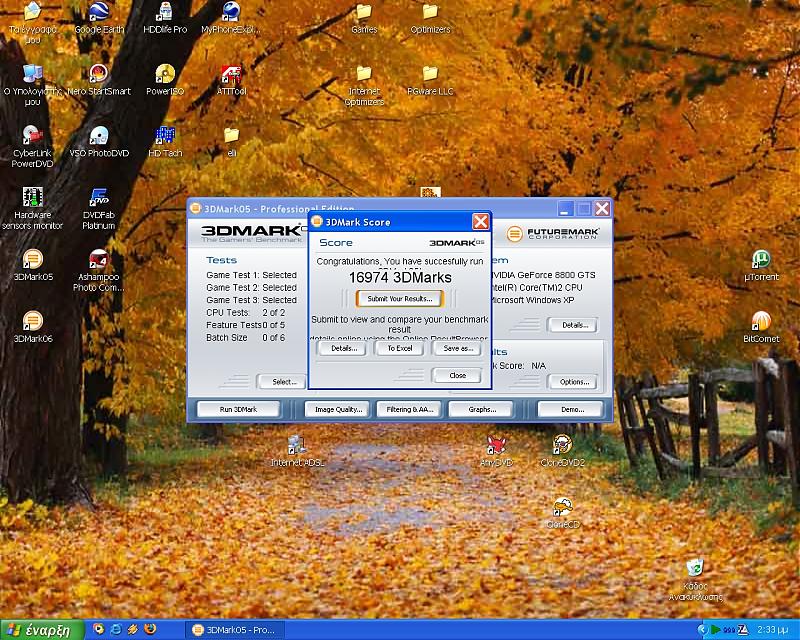
Task: Select the 3DMark05 desktop shortcut
Action: coord(33,265)
